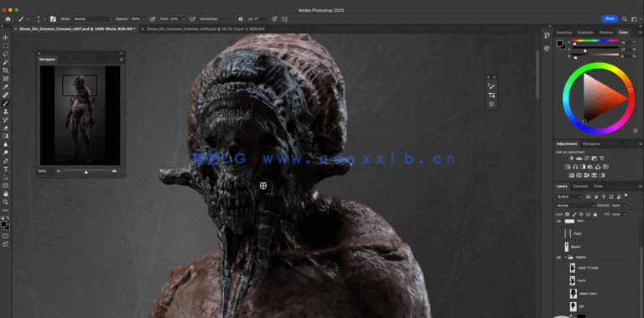This screenshot has width=644, height=318.
Task: Select the Magic Wand tool
Action: click(6, 62)
